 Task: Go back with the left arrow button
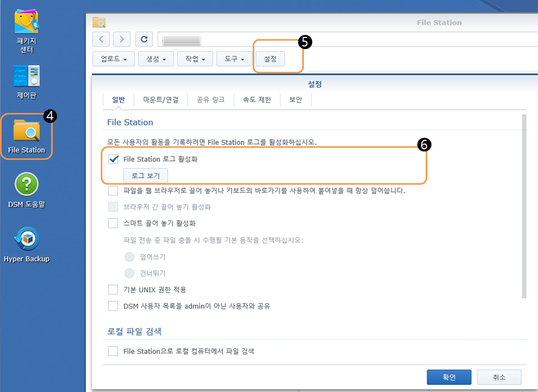101,40
